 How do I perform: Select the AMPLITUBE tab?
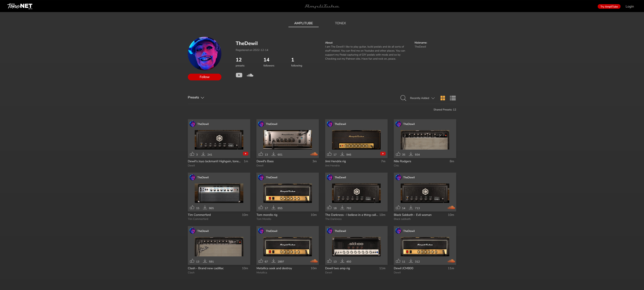pos(303,23)
